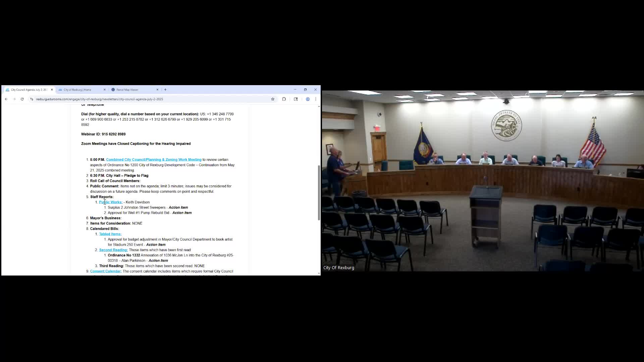Click the side panel search icon

pos(296,99)
